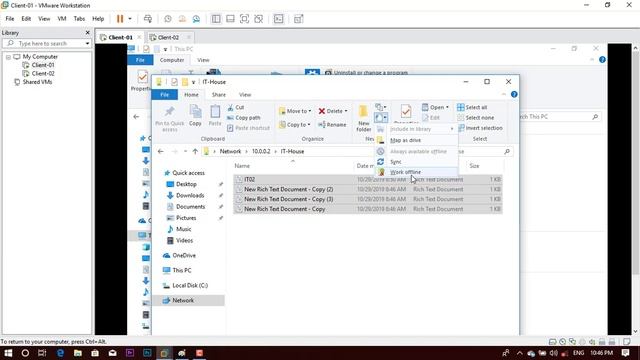
Task: Click Select all in the ribbon
Action: pos(472,107)
